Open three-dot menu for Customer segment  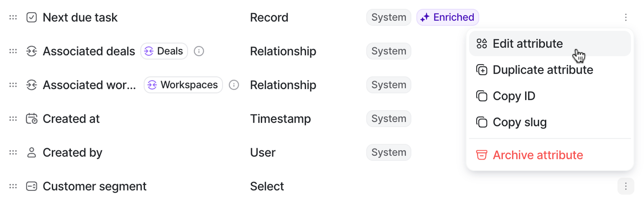pyautogui.click(x=626, y=186)
